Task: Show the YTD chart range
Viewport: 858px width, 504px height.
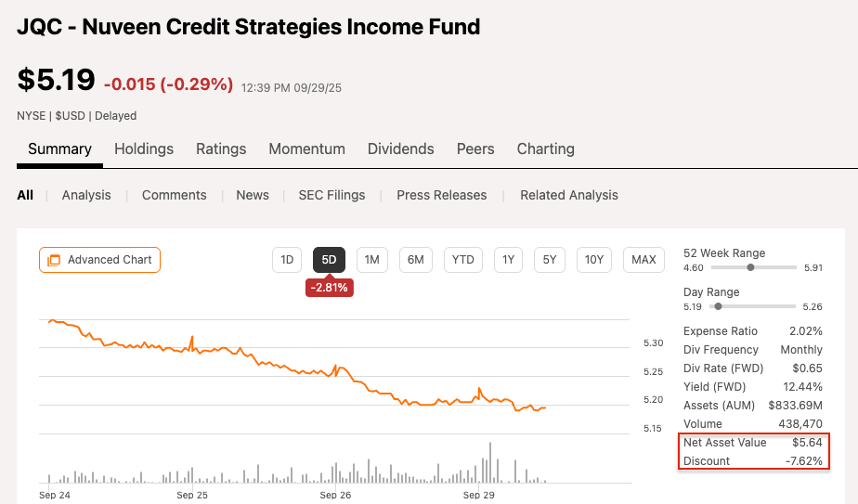Action: pyautogui.click(x=462, y=260)
